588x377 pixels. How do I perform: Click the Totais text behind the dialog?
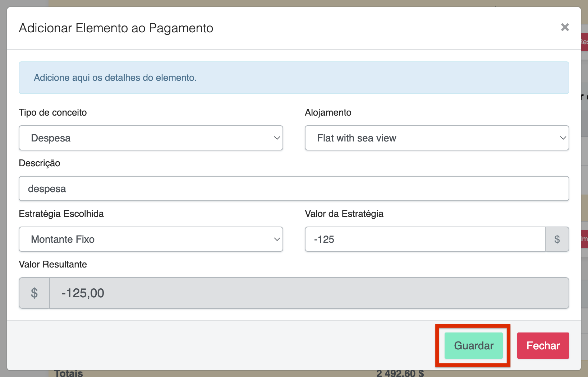point(69,373)
